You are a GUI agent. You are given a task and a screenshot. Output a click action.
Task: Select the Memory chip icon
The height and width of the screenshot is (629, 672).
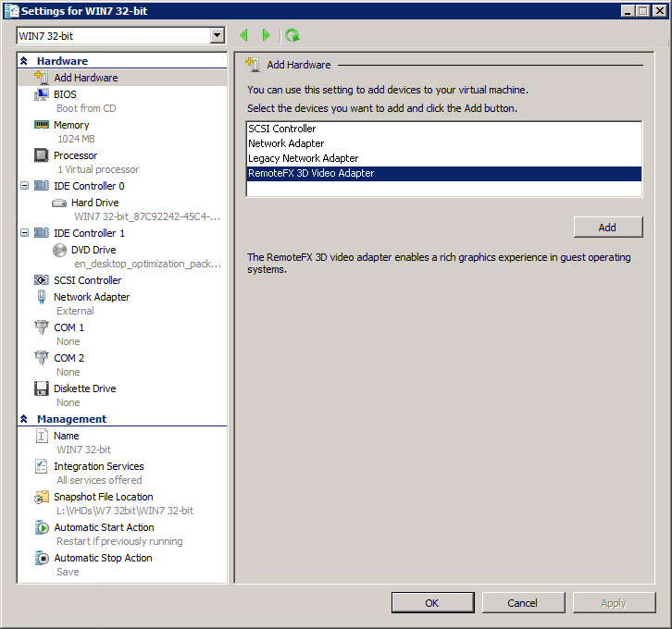click(41, 125)
